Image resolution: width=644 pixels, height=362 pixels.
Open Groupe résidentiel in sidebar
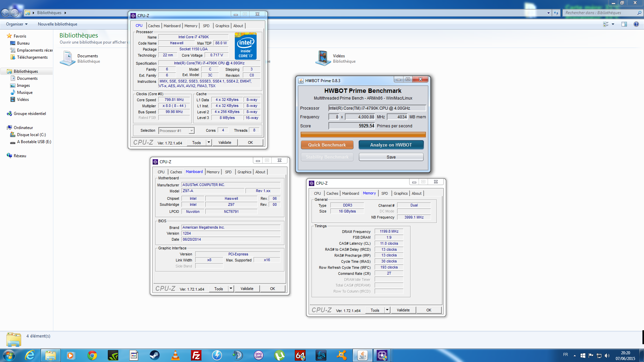pyautogui.click(x=30, y=114)
